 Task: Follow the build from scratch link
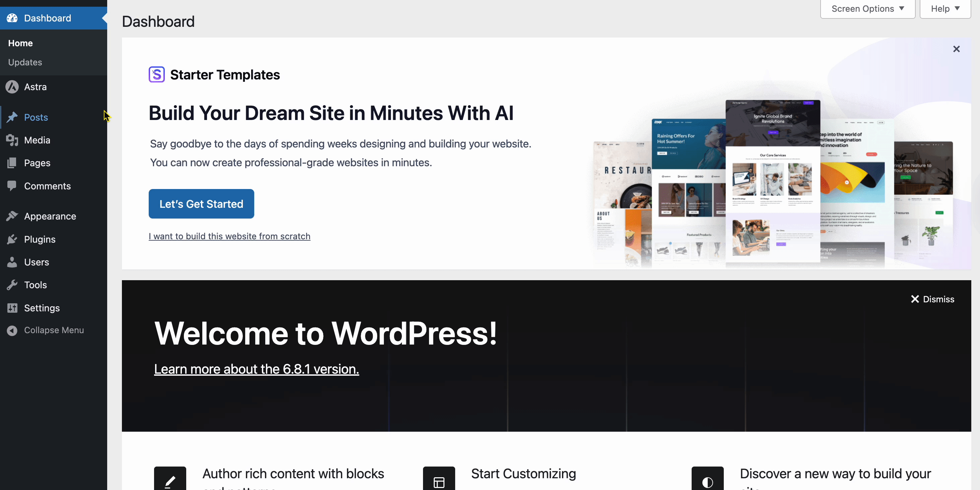(229, 236)
